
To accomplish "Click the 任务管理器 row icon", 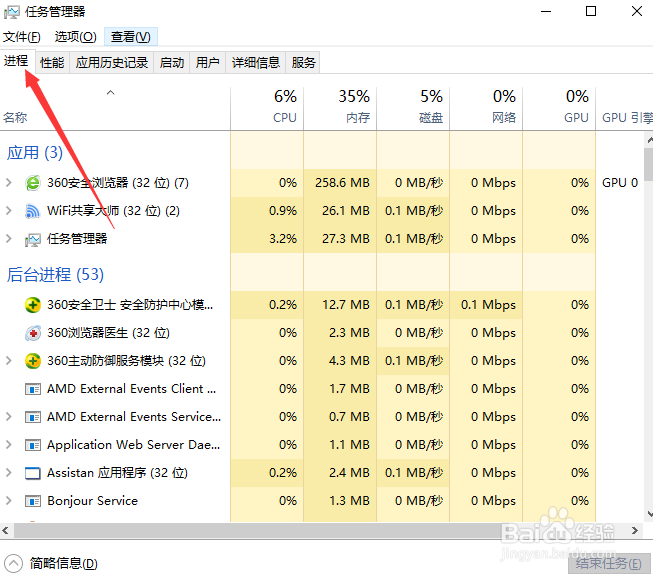I will pyautogui.click(x=32, y=239).
